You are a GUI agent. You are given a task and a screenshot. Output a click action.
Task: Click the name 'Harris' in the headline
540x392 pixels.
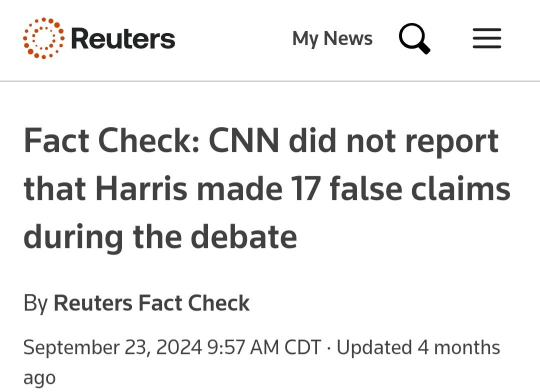tap(141, 189)
